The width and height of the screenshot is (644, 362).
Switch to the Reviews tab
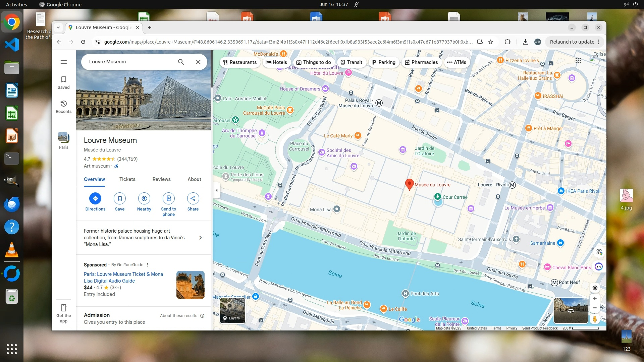(161, 179)
